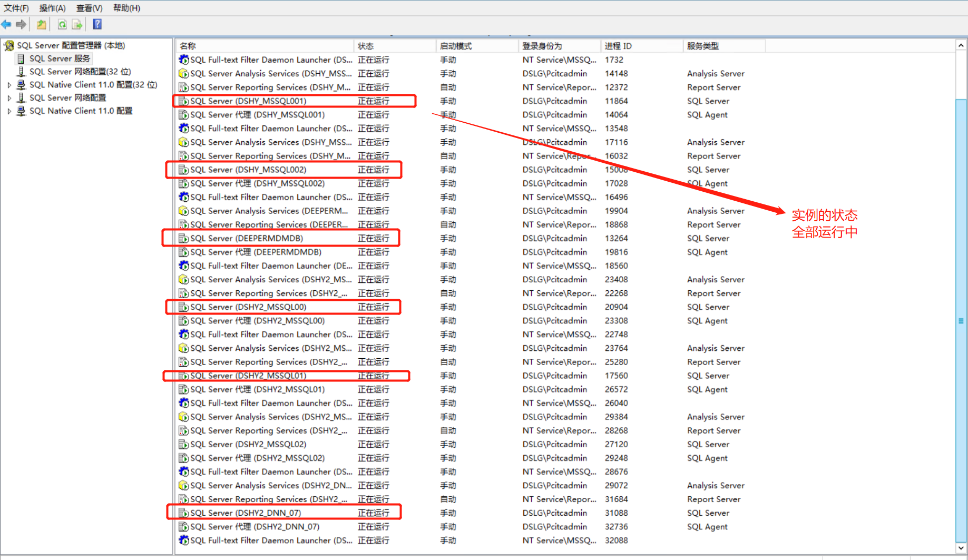Select the SQL Server 配置管理器 (本地) root

(71, 46)
